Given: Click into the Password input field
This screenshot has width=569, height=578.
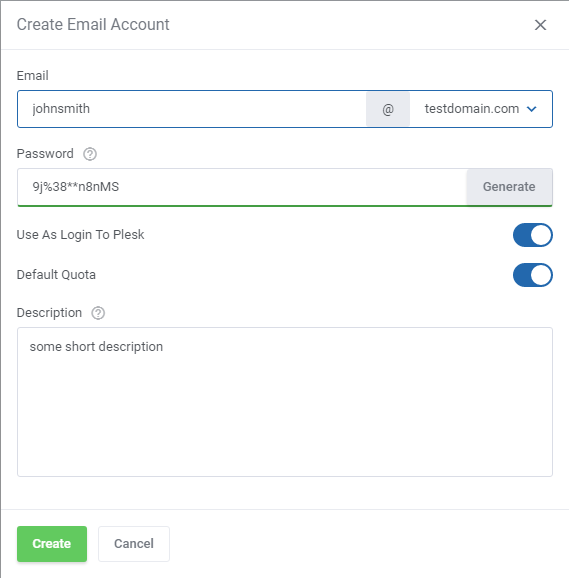Looking at the screenshot, I should pos(242,187).
